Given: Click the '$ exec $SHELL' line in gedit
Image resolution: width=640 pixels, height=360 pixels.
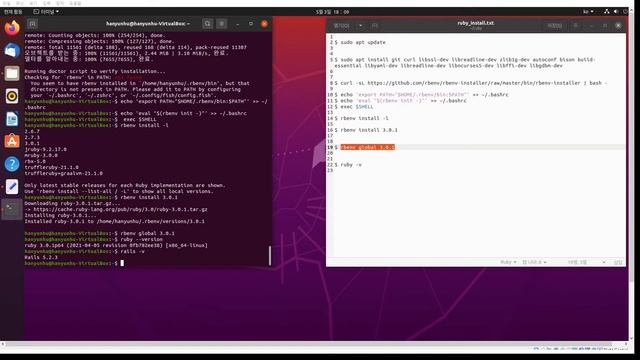Looking at the screenshot, I should [x=354, y=107].
